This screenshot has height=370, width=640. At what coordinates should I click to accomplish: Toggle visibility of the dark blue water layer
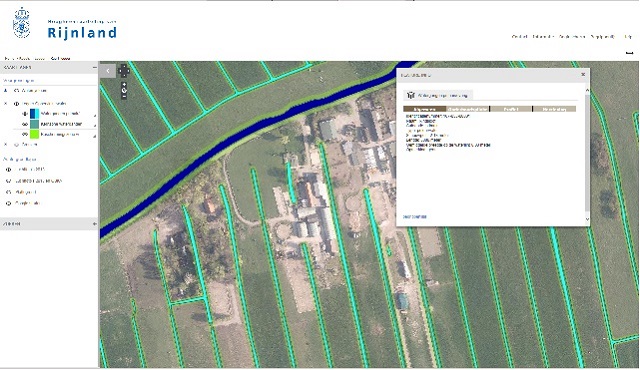[25, 114]
